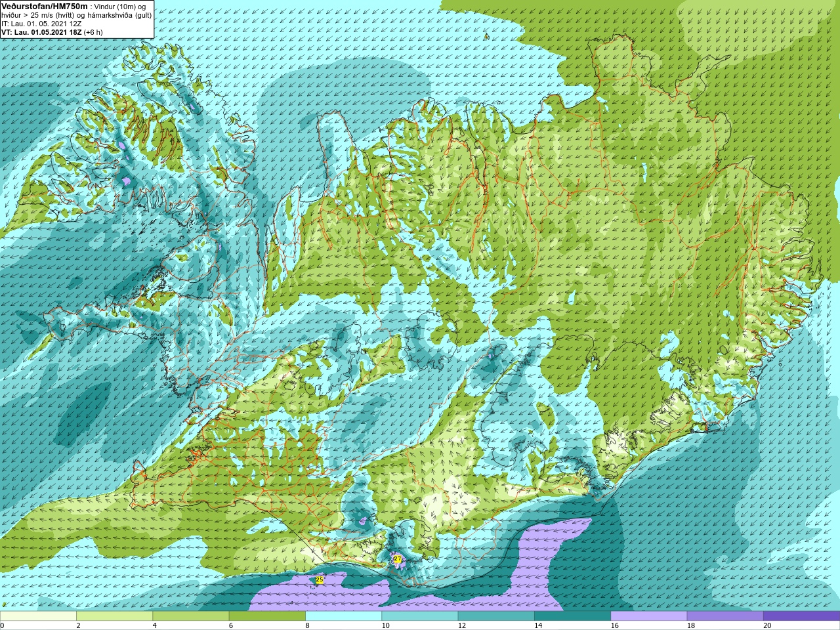
Task: Click the dark teal 14–16 legend swatch
Action: pos(572,616)
